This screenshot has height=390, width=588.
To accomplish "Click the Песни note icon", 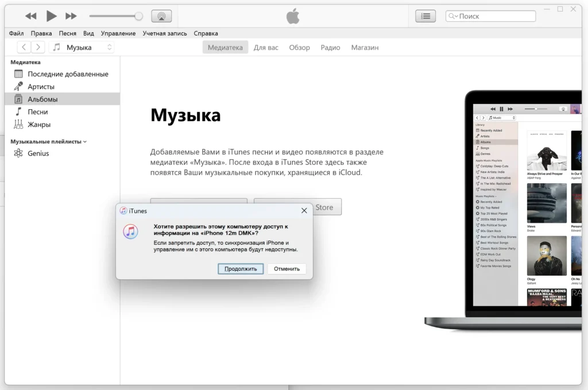I will (18, 111).
